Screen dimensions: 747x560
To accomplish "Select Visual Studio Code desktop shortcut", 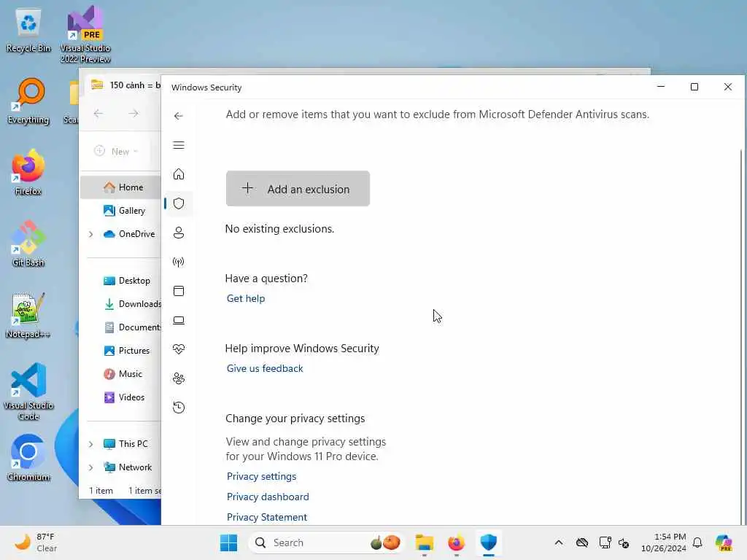I will tap(28, 392).
